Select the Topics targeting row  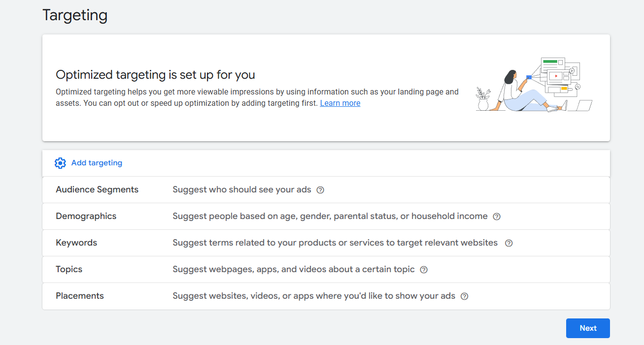[x=69, y=269]
